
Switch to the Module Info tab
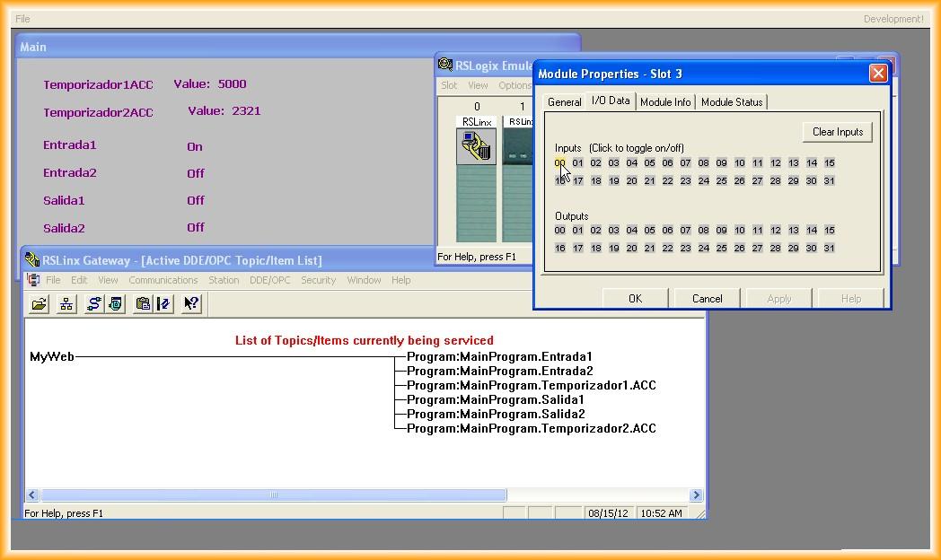click(x=665, y=102)
